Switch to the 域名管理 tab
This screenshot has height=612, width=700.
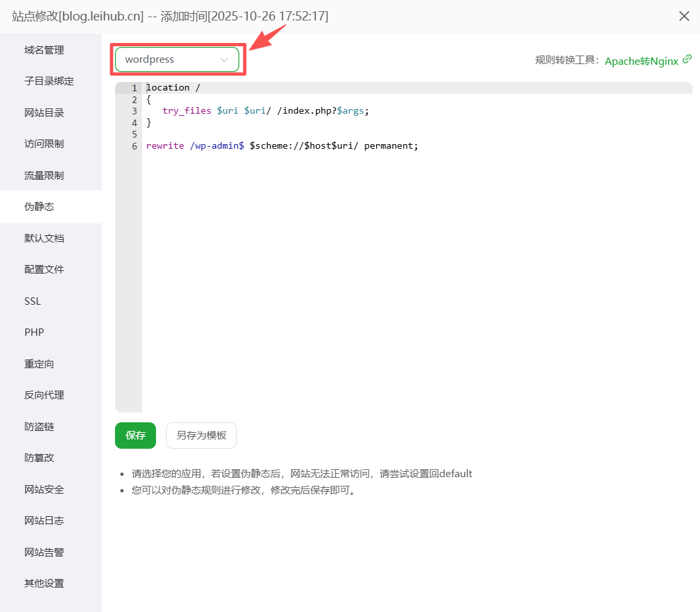click(x=44, y=50)
